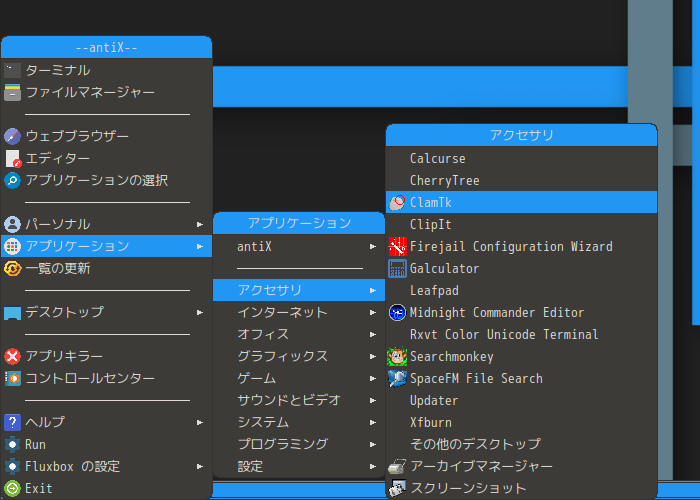Screen dimensions: 700x500
Task: Click the ターミナル terminal icon
Action: point(12,71)
